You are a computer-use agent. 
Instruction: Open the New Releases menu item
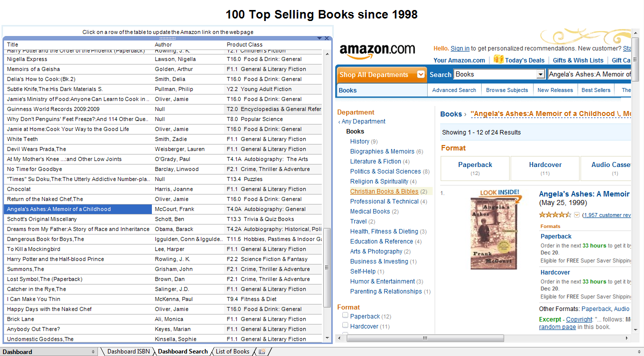(555, 90)
